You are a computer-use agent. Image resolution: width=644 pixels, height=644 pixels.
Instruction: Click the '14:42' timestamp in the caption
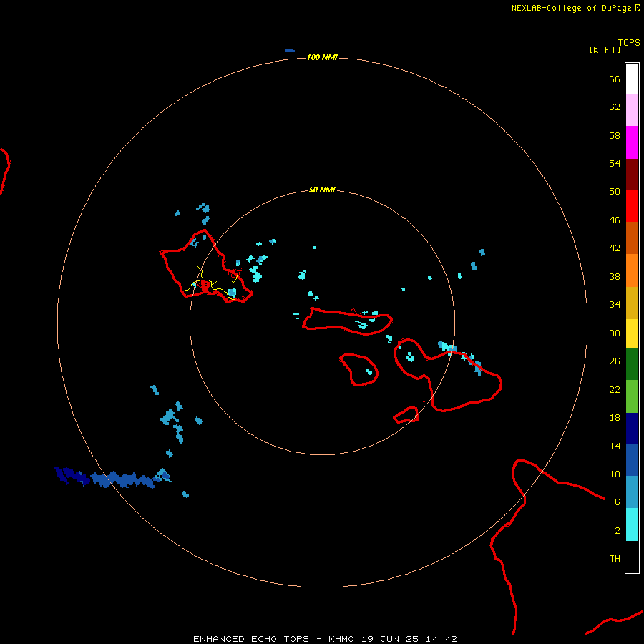tap(441, 639)
